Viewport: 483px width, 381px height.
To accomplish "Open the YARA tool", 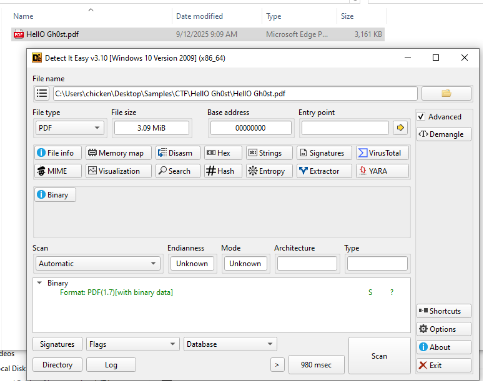I will pos(382,171).
